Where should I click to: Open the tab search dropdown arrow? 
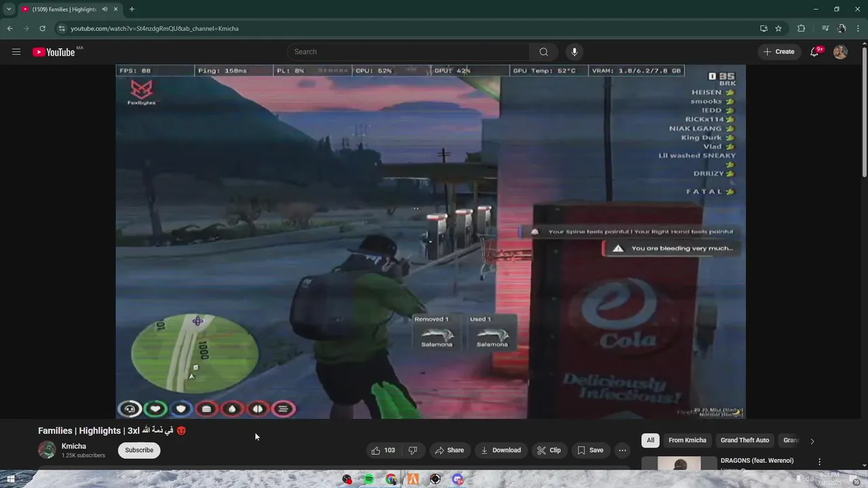pos(9,9)
